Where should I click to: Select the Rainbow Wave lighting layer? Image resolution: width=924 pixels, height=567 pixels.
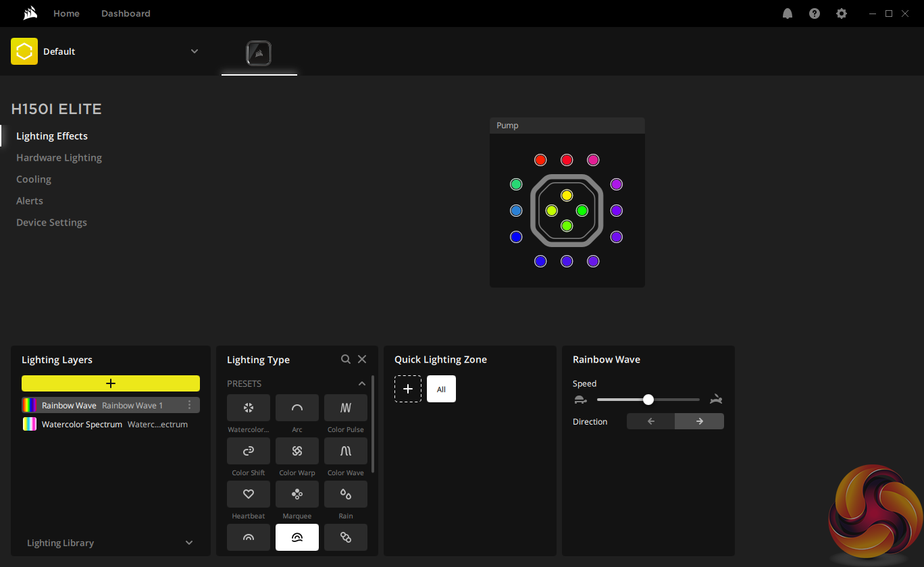(x=111, y=405)
